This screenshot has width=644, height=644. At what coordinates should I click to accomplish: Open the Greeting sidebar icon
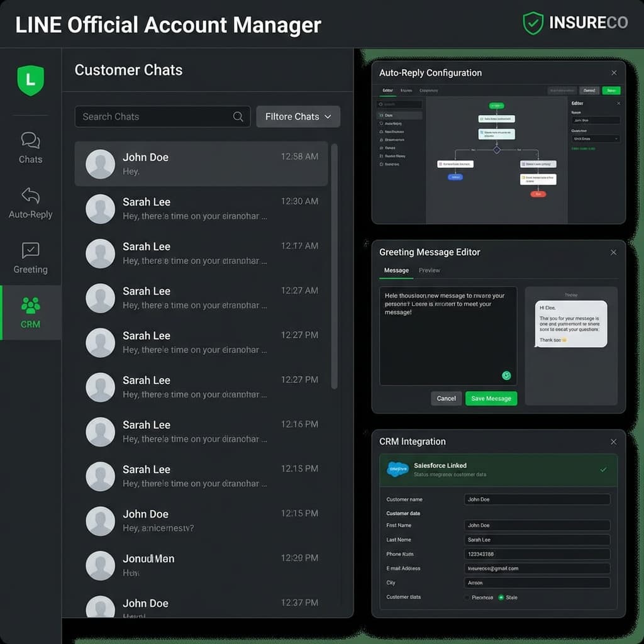click(x=30, y=258)
